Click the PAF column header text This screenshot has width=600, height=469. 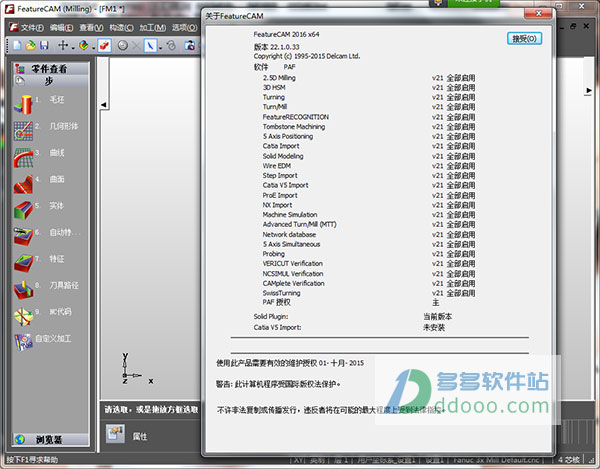[x=289, y=67]
